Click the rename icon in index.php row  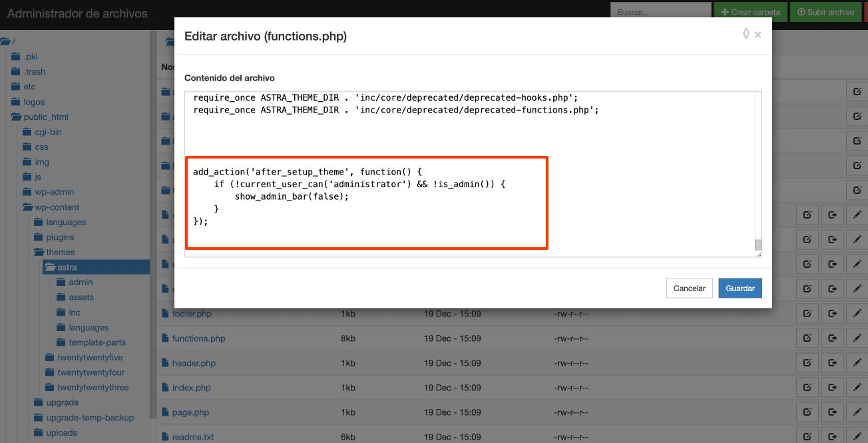point(807,388)
